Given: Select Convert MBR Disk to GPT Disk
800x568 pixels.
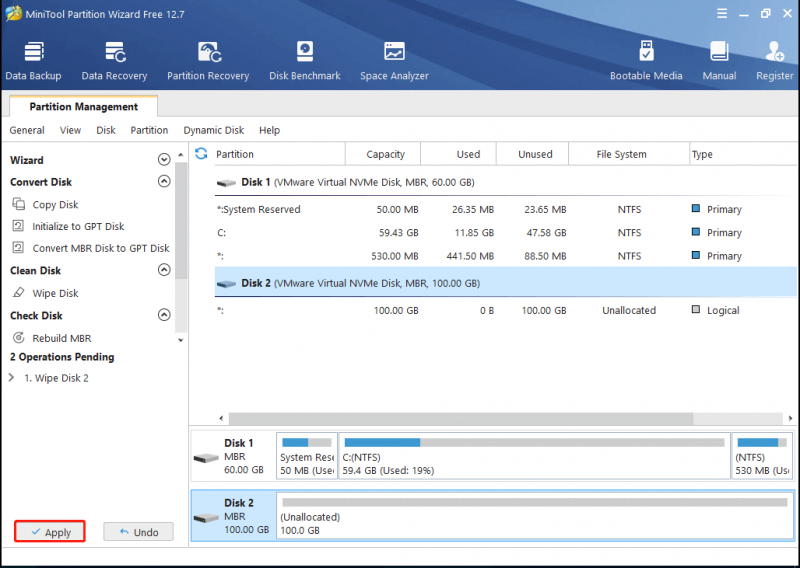Looking at the screenshot, I should point(101,248).
